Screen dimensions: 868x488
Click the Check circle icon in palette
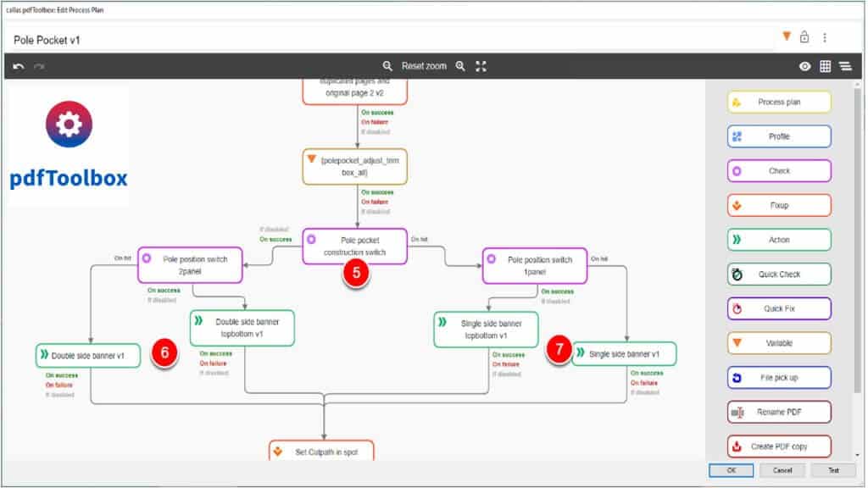(737, 171)
